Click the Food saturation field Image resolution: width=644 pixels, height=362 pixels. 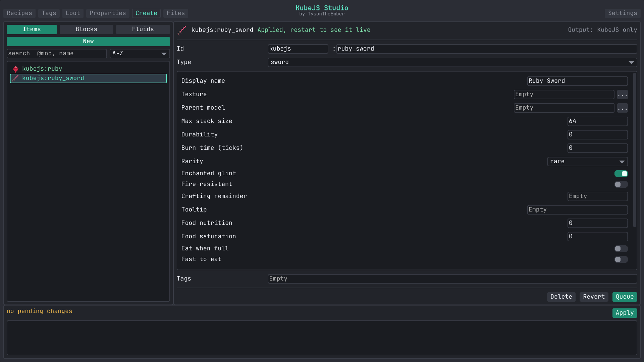click(597, 237)
